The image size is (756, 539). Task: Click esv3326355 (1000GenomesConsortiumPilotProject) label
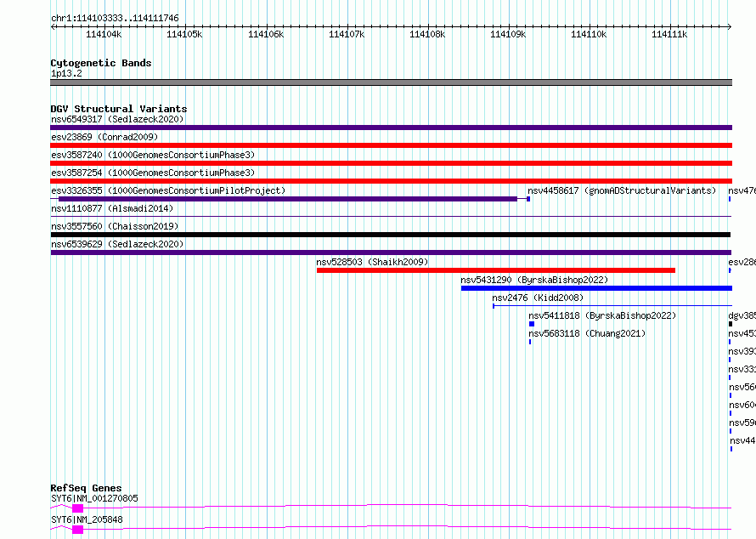[x=168, y=190]
